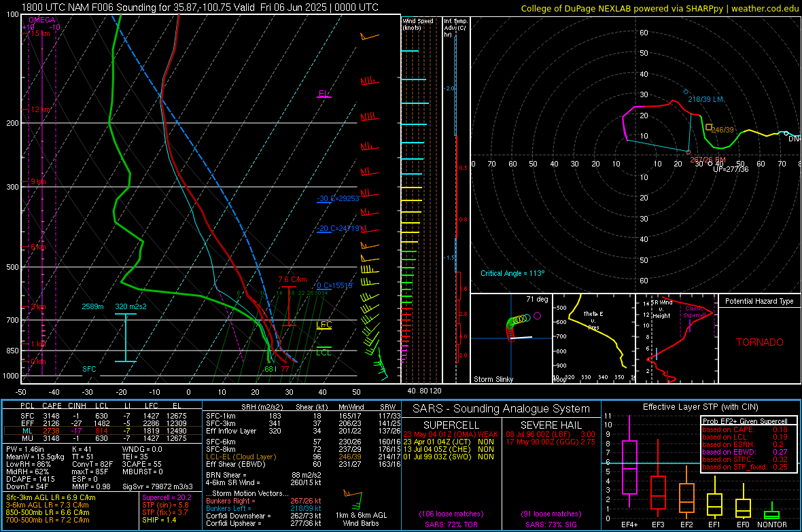Click the yellow LFC marker

(324, 325)
